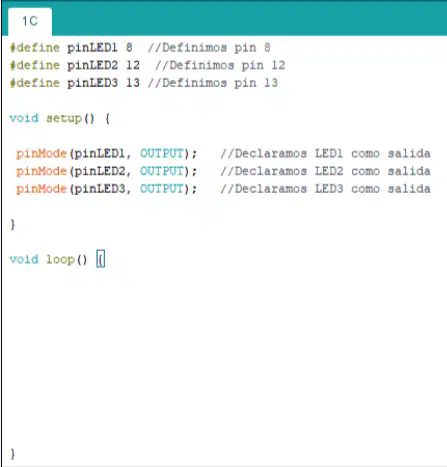447x467 pixels.
Task: Click the '#define pinLED1 8' line
Action: [x=71, y=48]
